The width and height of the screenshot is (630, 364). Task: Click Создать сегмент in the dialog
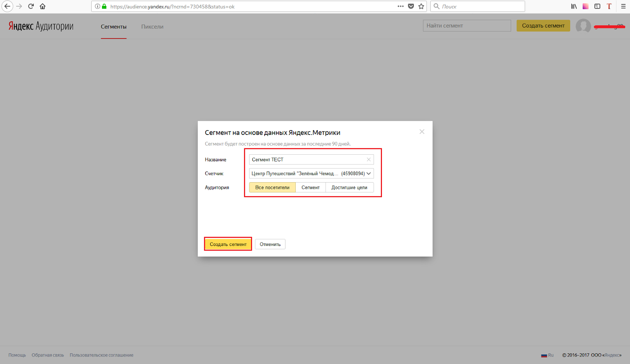point(228,244)
